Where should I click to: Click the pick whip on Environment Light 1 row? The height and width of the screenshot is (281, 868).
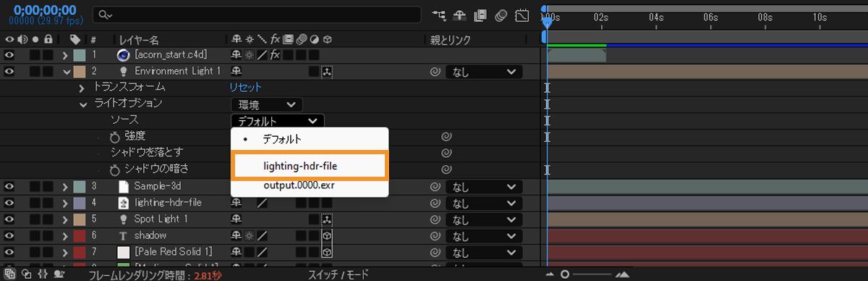point(435,72)
